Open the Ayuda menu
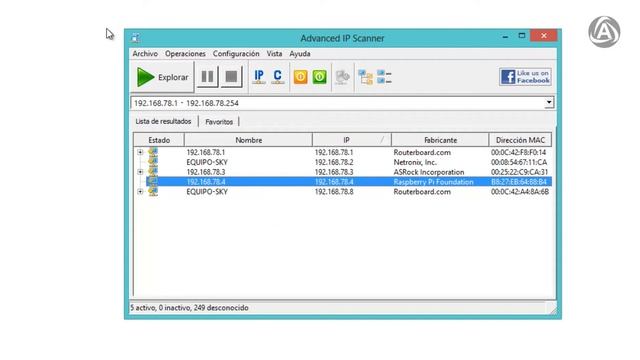Image resolution: width=640 pixels, height=360 pixels. pyautogui.click(x=300, y=54)
